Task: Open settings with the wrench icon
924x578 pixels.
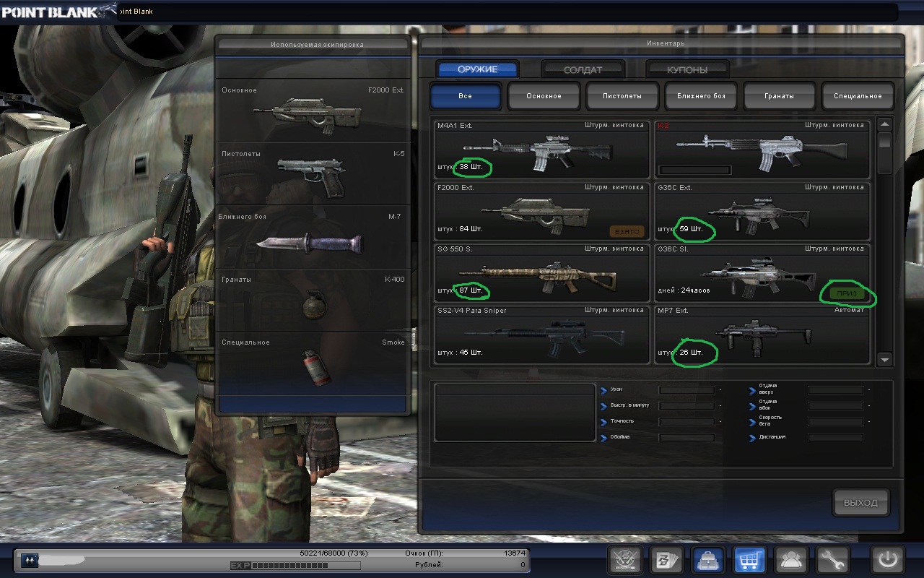Action: pyautogui.click(x=832, y=560)
